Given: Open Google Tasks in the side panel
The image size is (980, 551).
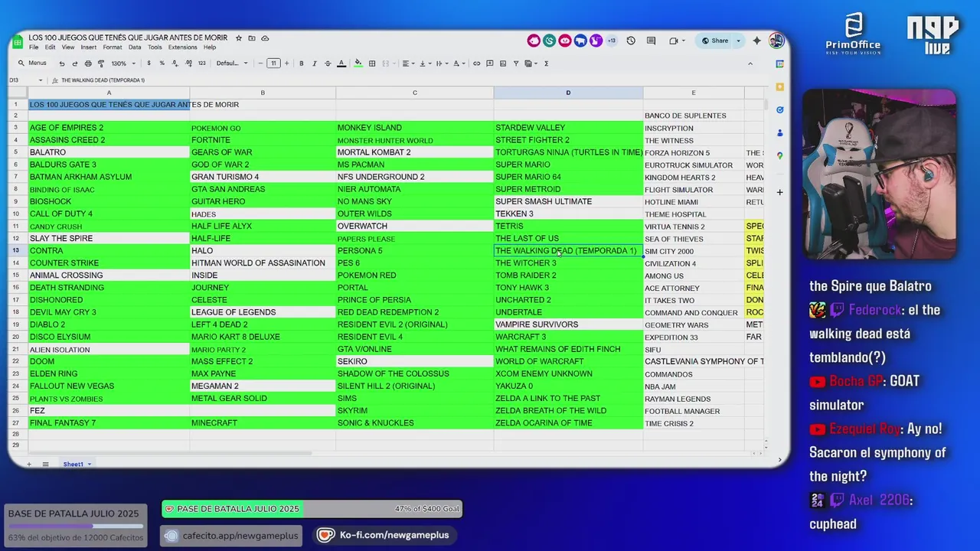Looking at the screenshot, I should click(x=779, y=110).
